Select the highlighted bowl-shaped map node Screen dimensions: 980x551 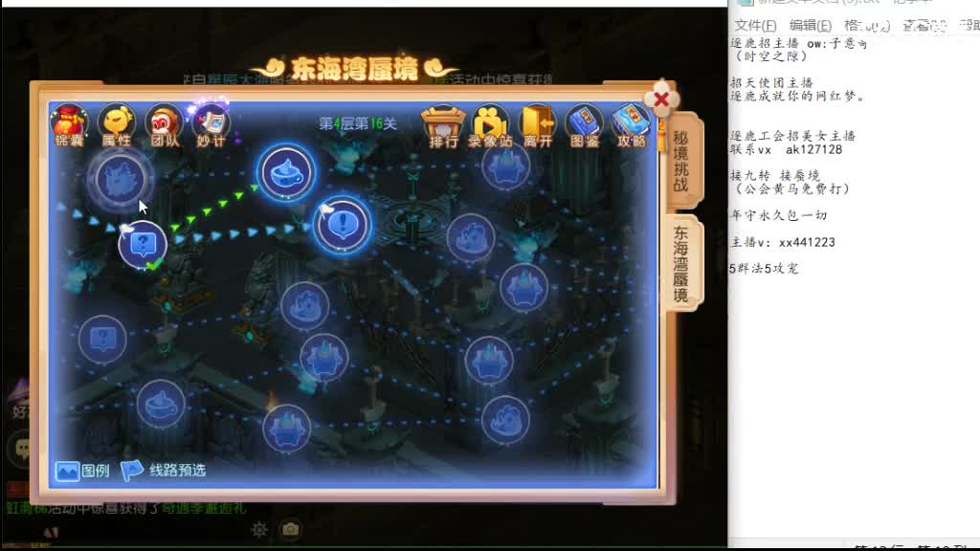[x=285, y=172]
